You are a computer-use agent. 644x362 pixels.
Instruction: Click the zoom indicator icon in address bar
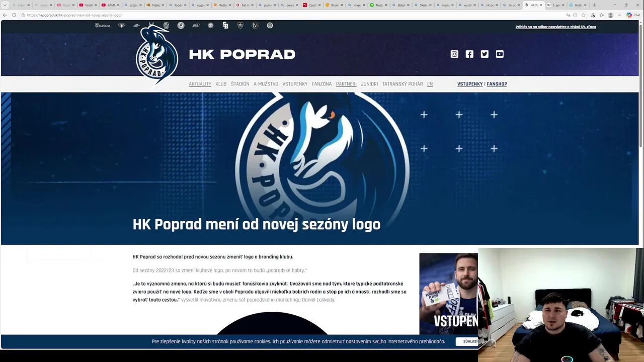coord(575,15)
